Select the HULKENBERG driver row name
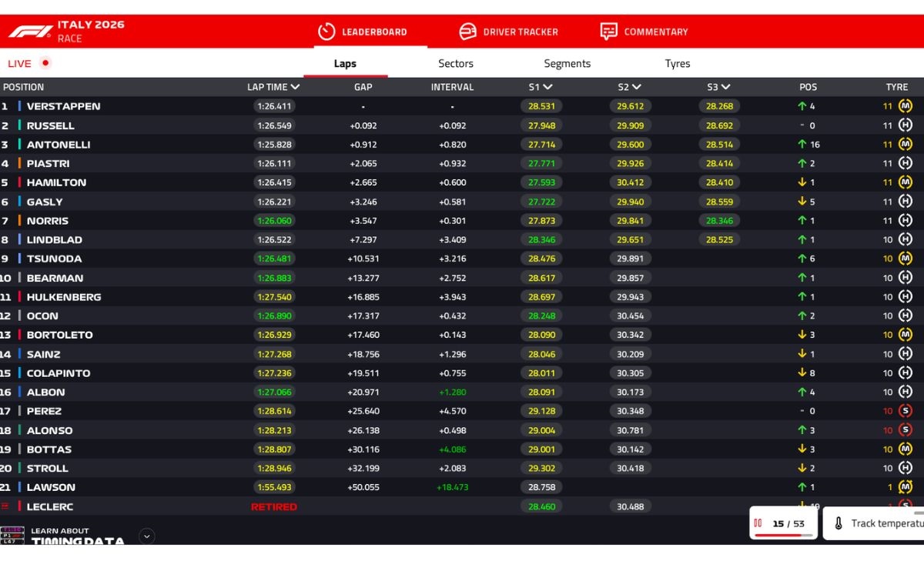924x561 pixels. click(x=64, y=297)
